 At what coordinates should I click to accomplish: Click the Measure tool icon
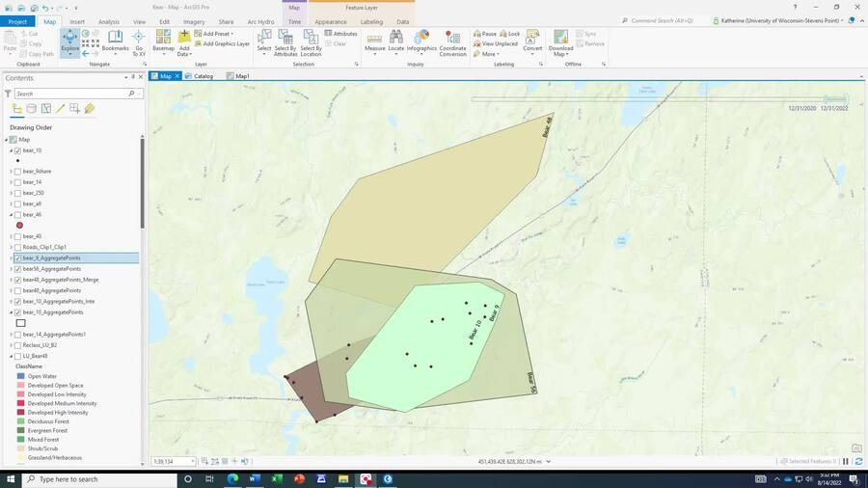point(374,40)
